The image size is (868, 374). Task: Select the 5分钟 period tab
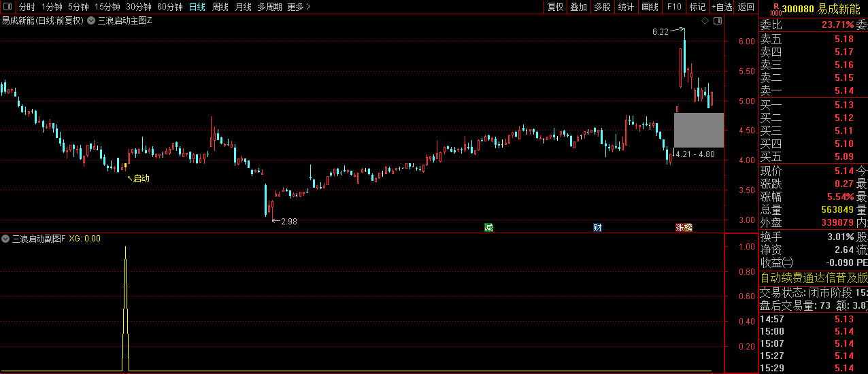tap(78, 7)
